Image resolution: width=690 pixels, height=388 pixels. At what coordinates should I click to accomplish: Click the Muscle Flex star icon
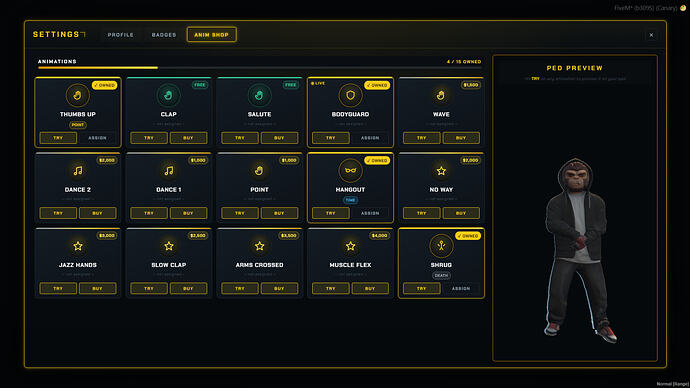pyautogui.click(x=350, y=246)
